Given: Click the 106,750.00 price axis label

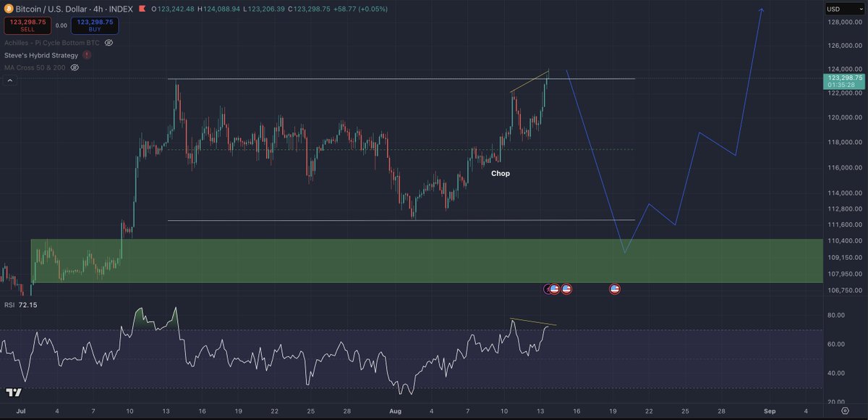Looking at the screenshot, I should 844,290.
